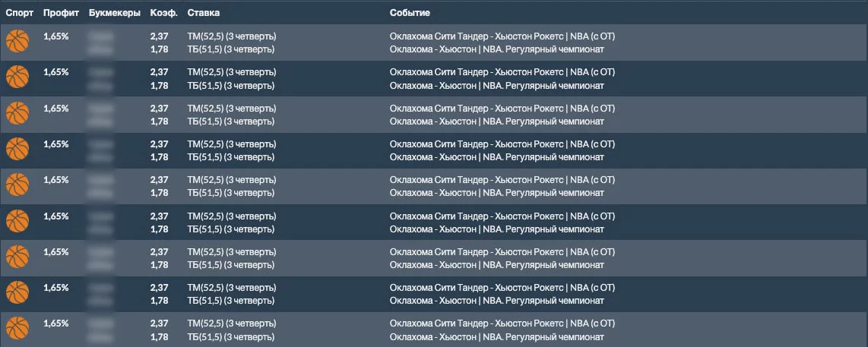Click the 1,65% profit value in the second row
The image size is (868, 347).
coord(56,72)
